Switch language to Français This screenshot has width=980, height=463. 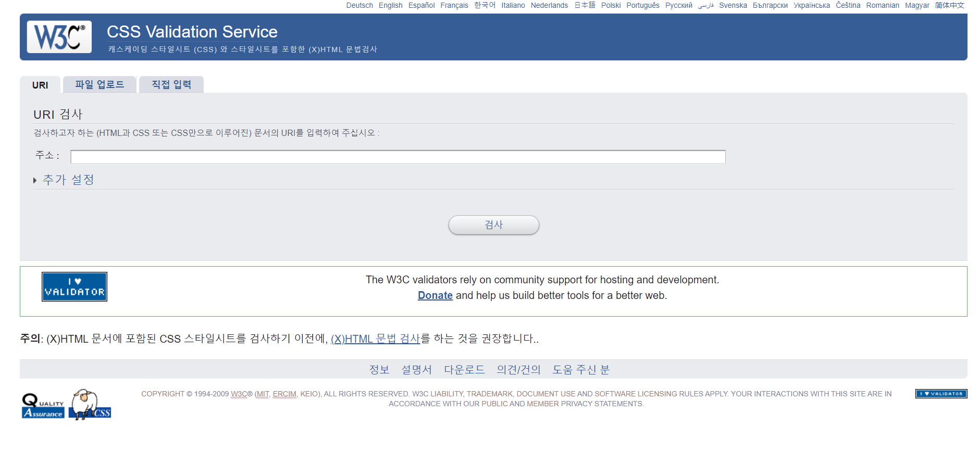454,5
